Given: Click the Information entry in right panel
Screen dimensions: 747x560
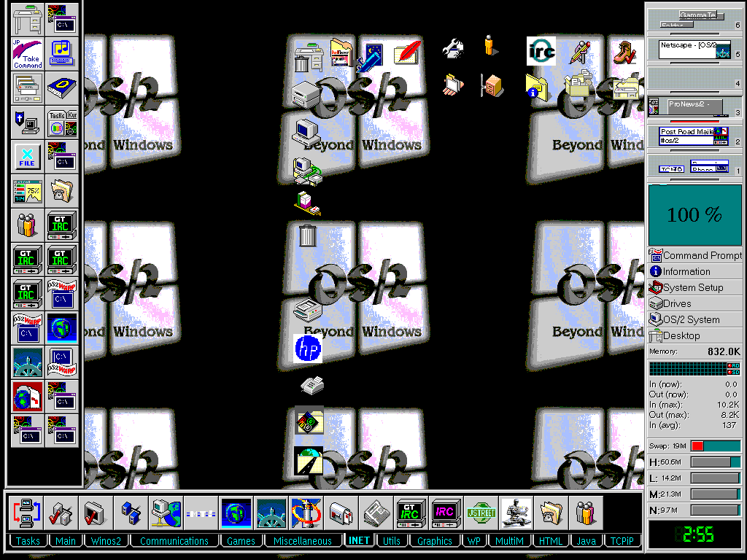Looking at the screenshot, I should click(x=695, y=271).
